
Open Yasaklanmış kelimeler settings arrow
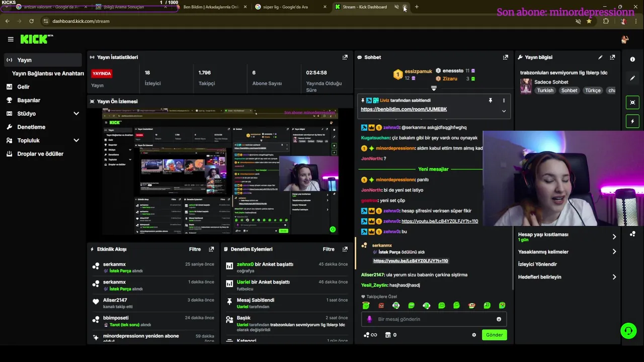(x=614, y=251)
